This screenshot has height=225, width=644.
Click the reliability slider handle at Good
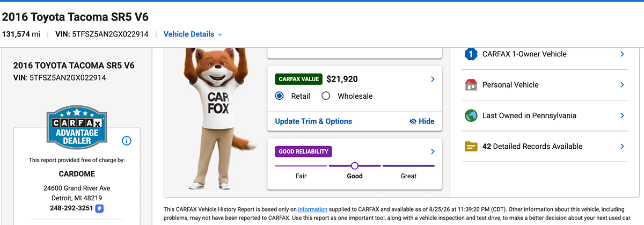pos(355,165)
